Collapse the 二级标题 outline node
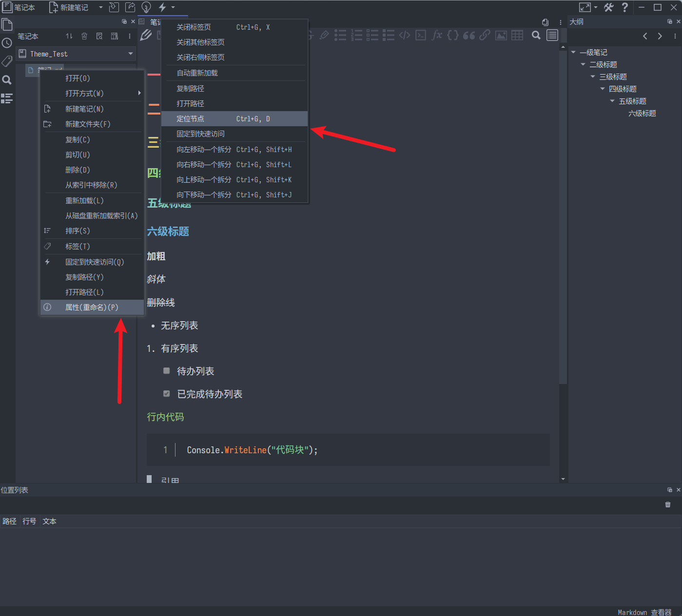This screenshot has width=682, height=616. pos(584,64)
